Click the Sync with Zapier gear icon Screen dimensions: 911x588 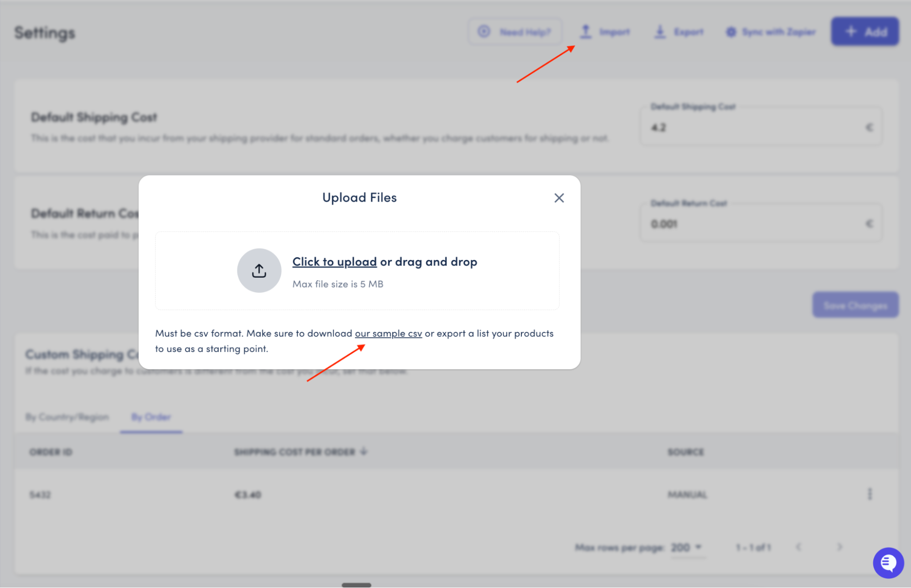(731, 32)
